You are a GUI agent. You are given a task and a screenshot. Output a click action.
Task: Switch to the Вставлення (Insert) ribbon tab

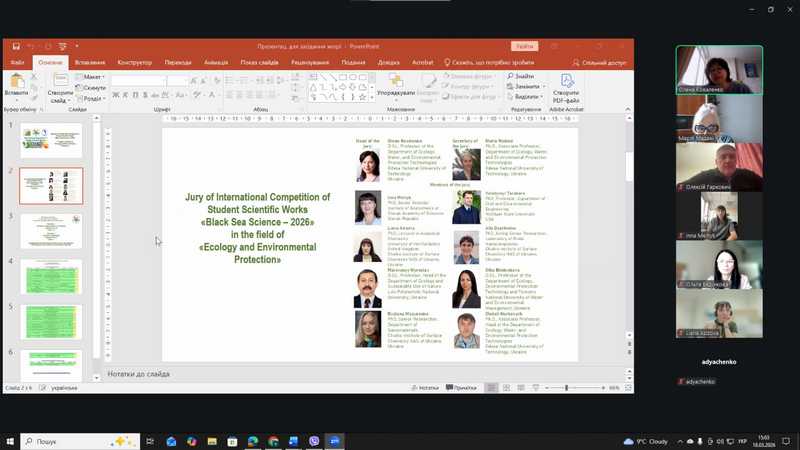[89, 62]
